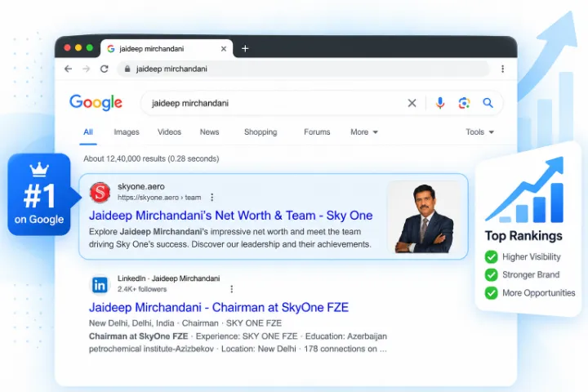Open the browser three-dot menu
Viewport: 588px width, 392px height.
(x=502, y=69)
